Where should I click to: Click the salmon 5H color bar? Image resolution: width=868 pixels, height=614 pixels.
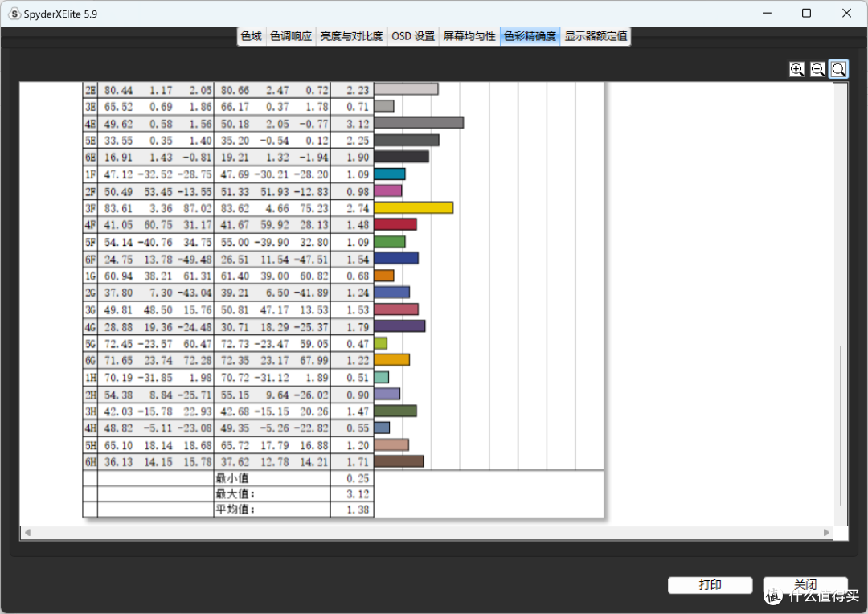pyautogui.click(x=391, y=444)
